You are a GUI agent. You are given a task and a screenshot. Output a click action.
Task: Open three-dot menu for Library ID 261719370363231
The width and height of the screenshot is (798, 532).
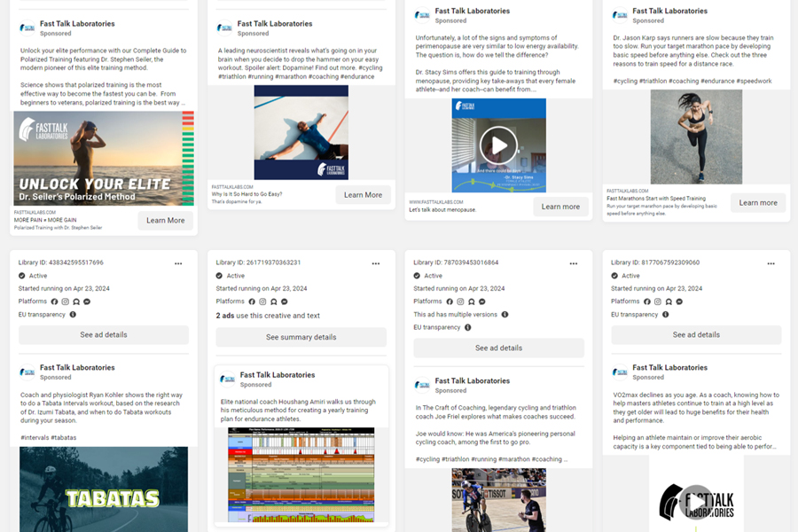[376, 263]
